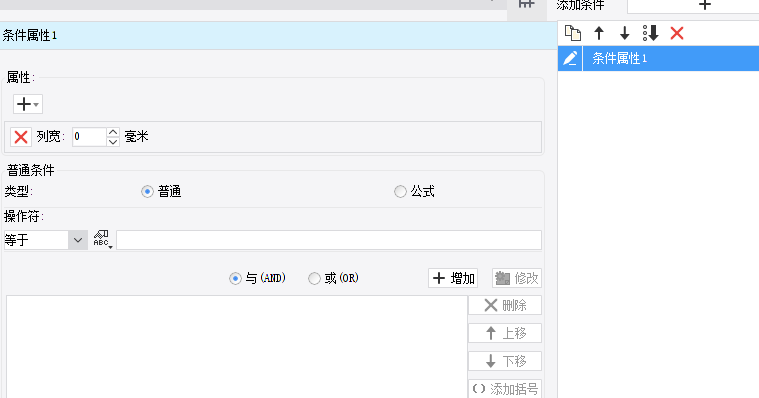Open the ABC value type selector

[x=102, y=240]
